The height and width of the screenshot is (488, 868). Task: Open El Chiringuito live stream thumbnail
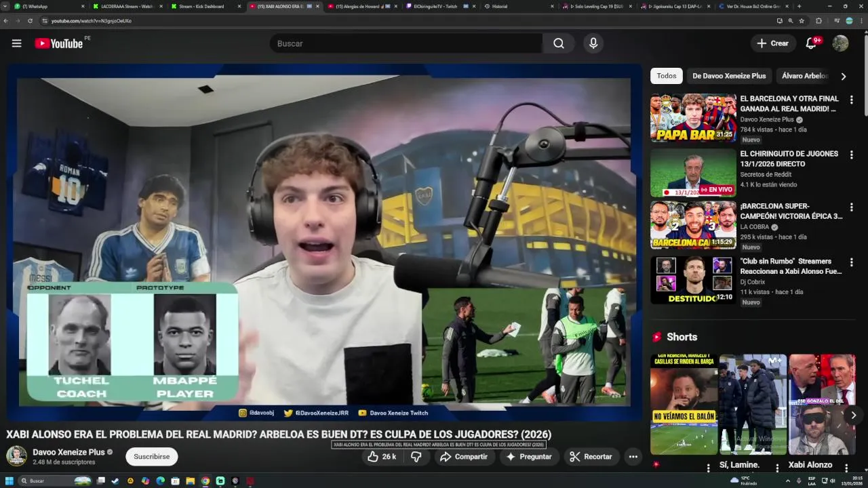coord(693,173)
